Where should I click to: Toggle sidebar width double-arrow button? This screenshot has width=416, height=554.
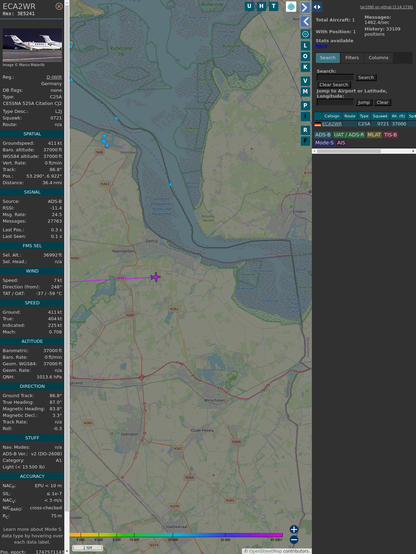point(317,7)
